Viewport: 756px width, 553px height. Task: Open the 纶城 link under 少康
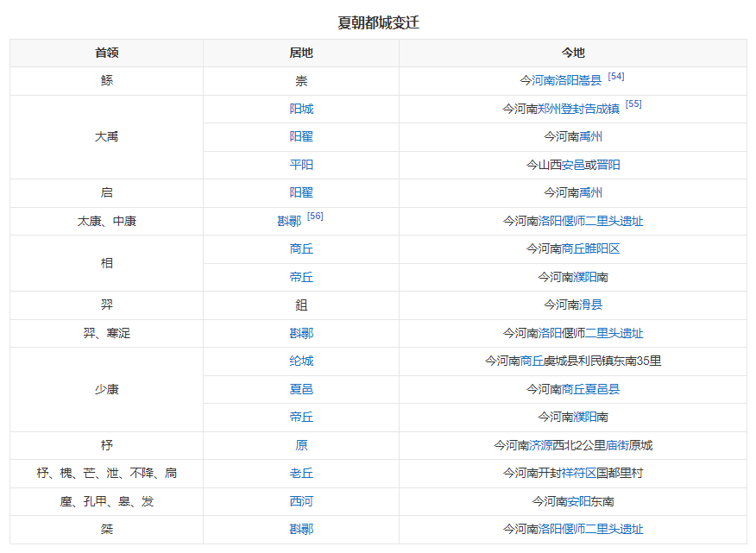(x=300, y=361)
